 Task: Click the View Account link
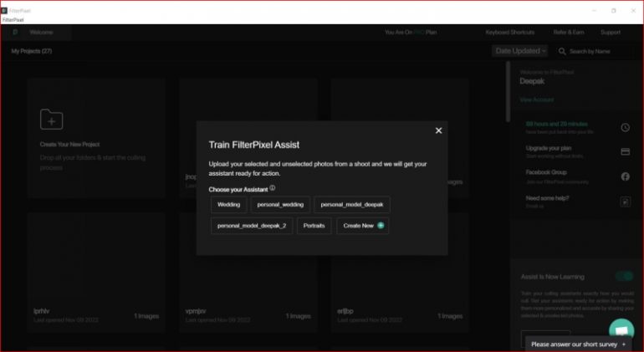537,99
